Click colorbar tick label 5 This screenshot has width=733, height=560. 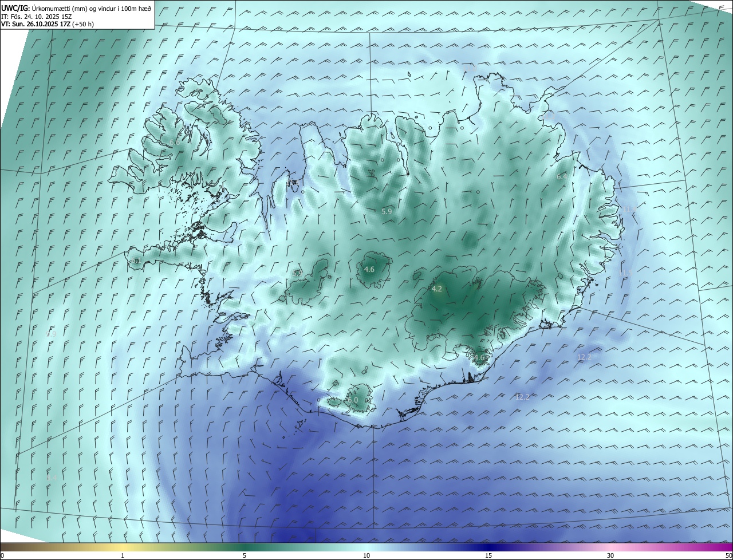[245, 555]
